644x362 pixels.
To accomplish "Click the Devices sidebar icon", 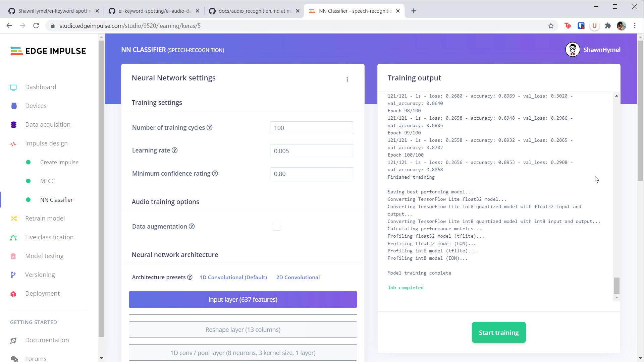I will pyautogui.click(x=14, y=105).
